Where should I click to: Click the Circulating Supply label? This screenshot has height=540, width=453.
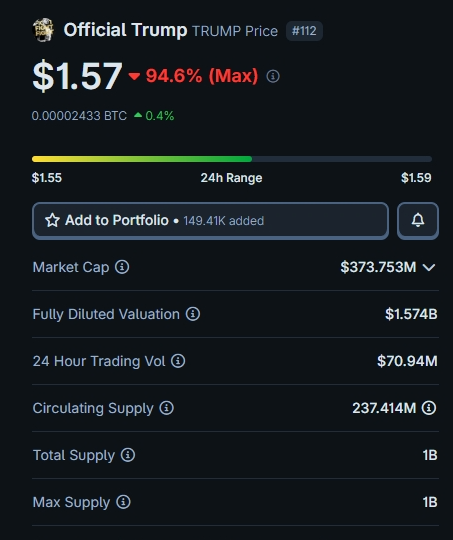pyautogui.click(x=93, y=408)
